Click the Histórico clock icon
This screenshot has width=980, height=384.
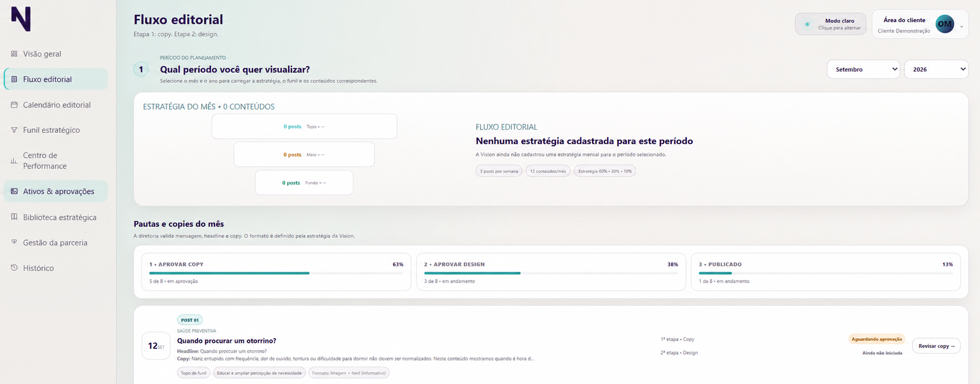click(14, 268)
